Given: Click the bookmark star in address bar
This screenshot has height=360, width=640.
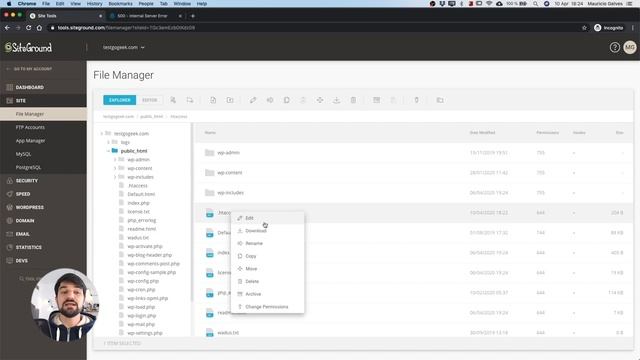Looking at the screenshot, I should (584, 28).
